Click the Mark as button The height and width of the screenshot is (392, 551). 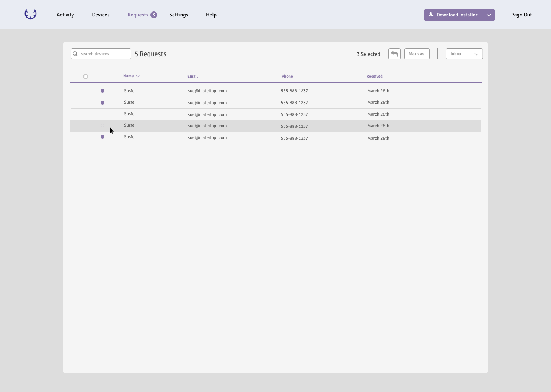pos(417,54)
